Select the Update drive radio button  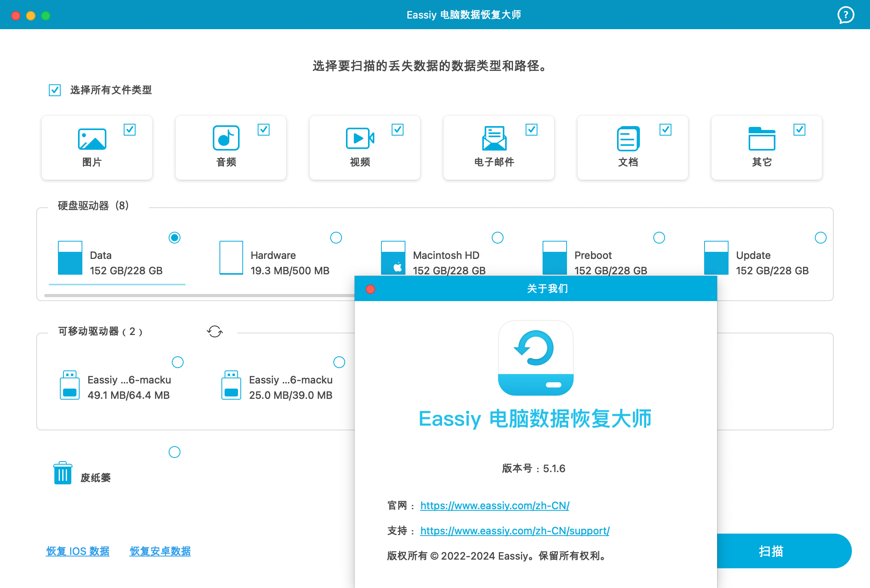821,238
